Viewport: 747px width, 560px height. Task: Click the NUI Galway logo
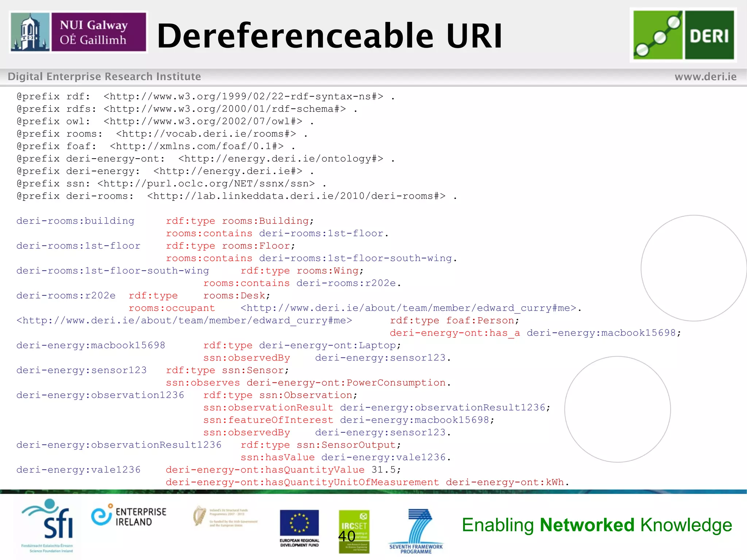coord(78,32)
